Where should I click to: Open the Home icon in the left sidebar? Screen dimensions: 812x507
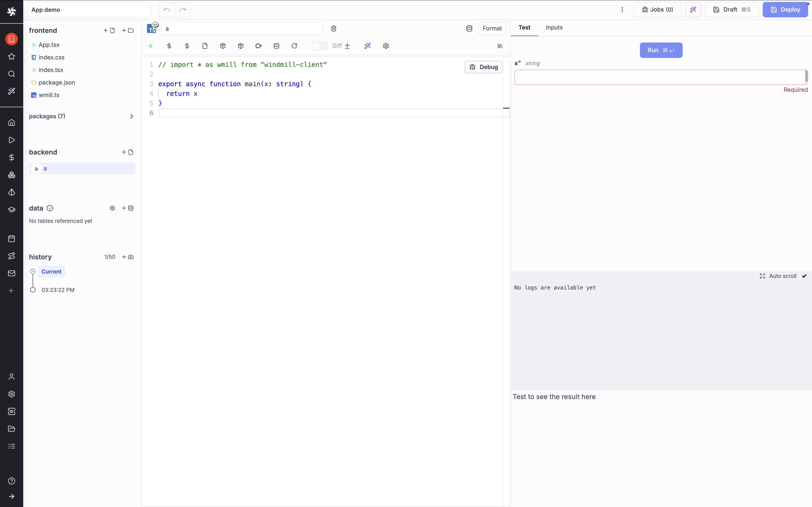[x=11, y=123]
